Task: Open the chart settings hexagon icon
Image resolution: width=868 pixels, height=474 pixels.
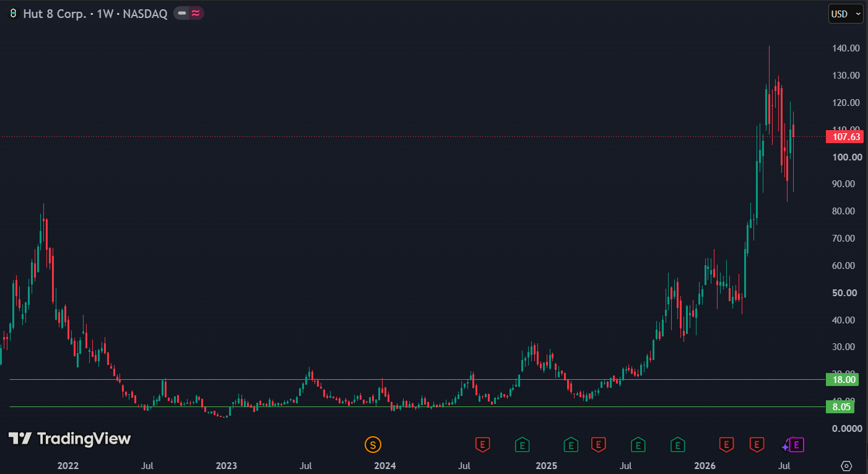Action: click(x=846, y=466)
